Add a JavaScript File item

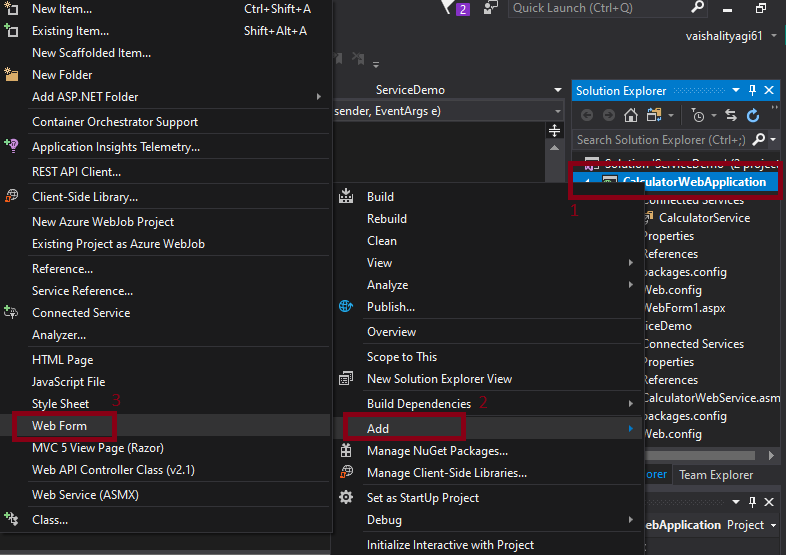point(165,382)
